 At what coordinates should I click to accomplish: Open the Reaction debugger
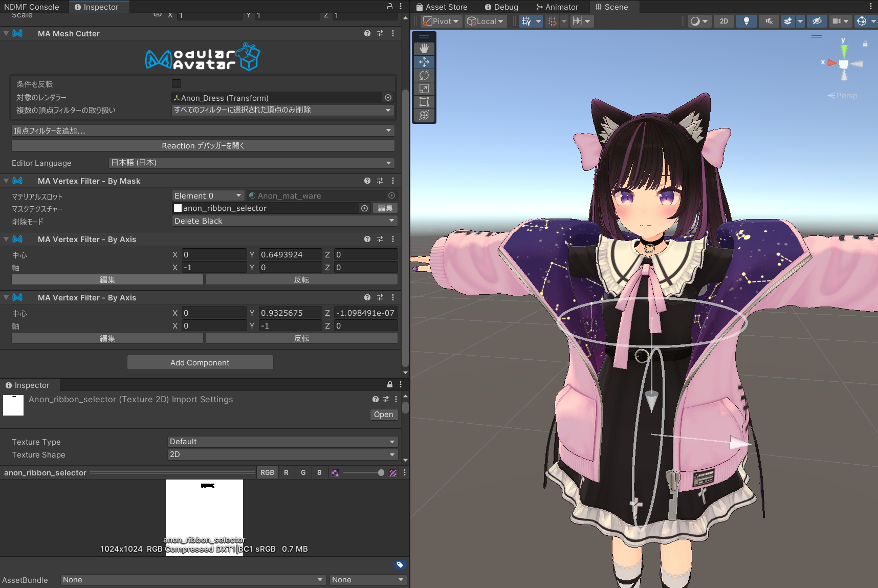pos(203,145)
